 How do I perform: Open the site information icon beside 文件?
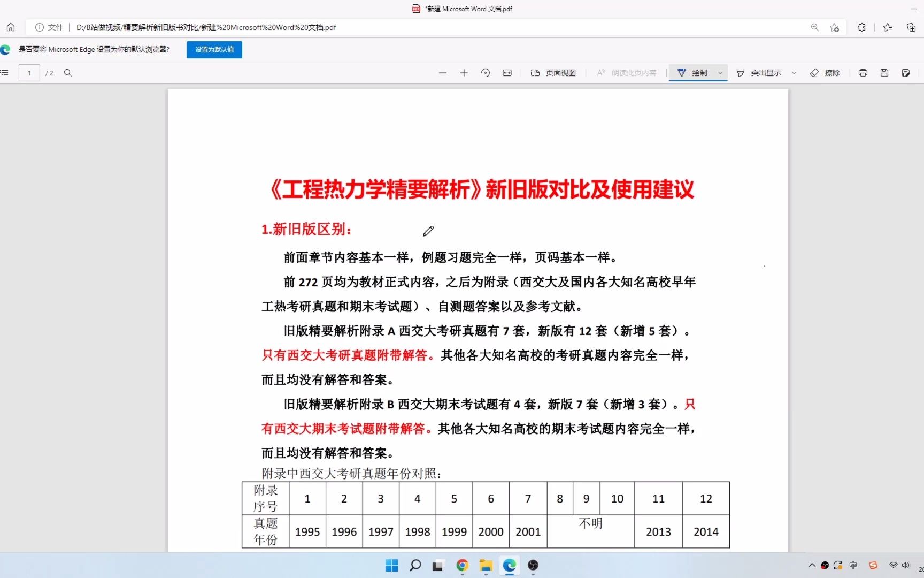point(39,27)
